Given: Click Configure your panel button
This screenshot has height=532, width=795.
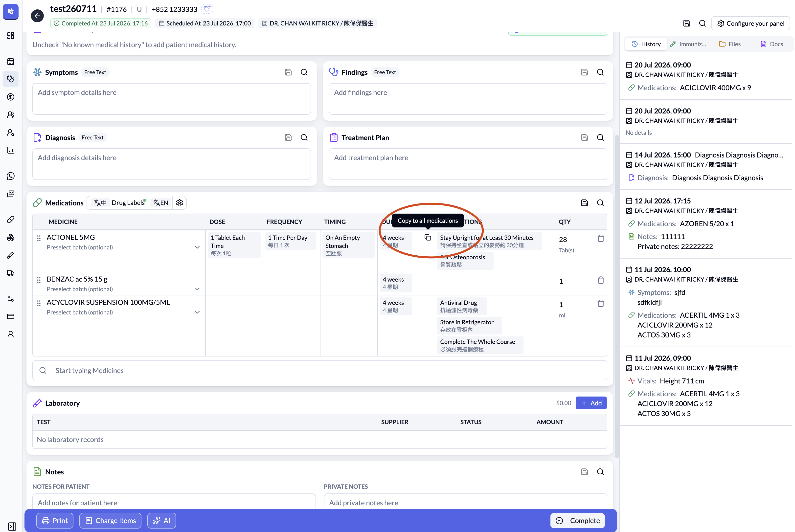Looking at the screenshot, I should click(750, 23).
